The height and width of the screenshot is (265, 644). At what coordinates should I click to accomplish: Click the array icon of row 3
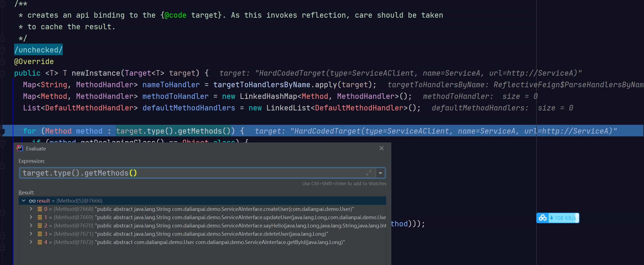[x=40, y=234]
